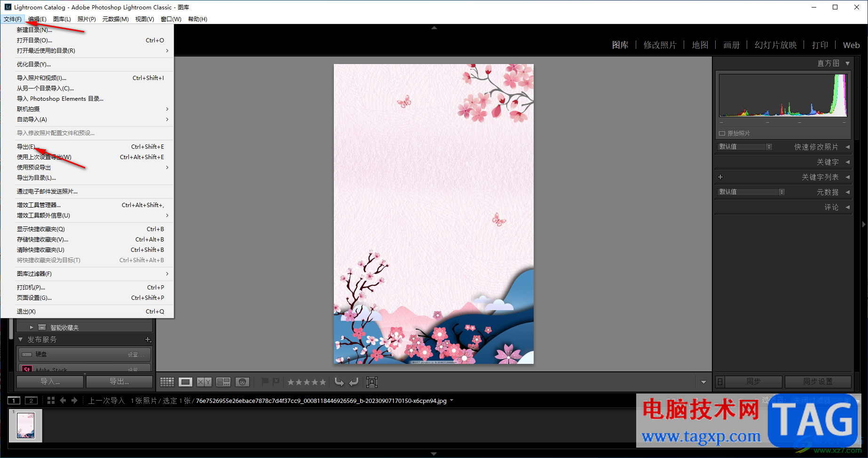Expand the Quick Develop panel
This screenshot has width=868, height=458.
[x=847, y=147]
